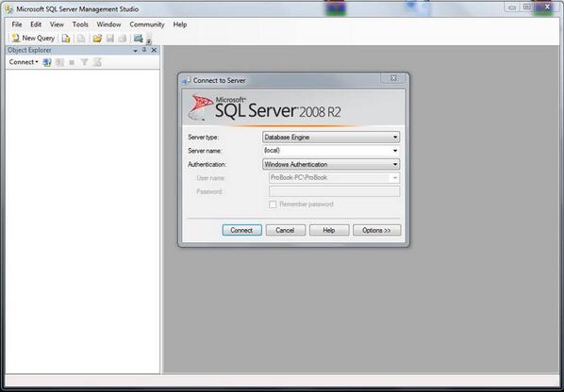The width and height of the screenshot is (564, 392).
Task: Click the Cancel button
Action: coord(285,230)
